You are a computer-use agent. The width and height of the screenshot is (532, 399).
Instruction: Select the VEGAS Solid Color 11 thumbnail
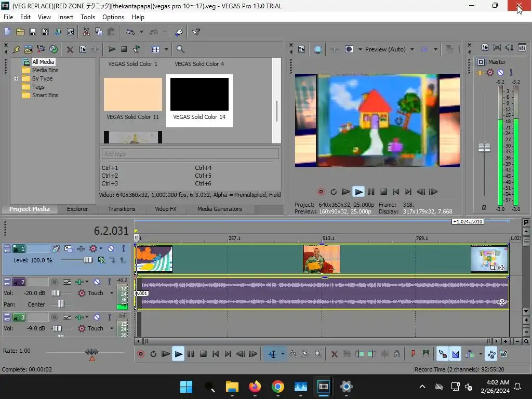132,95
